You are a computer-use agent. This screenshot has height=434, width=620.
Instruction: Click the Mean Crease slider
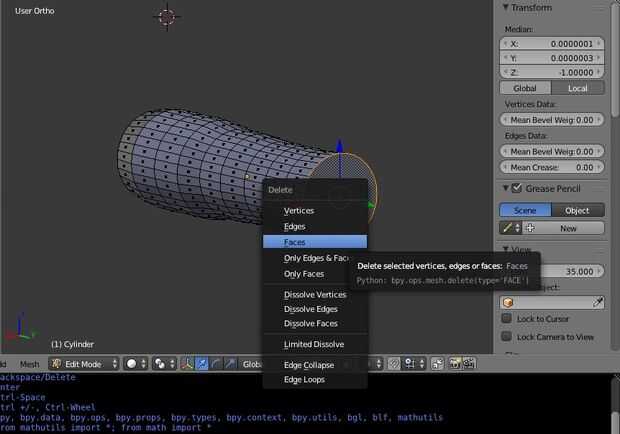coord(552,167)
